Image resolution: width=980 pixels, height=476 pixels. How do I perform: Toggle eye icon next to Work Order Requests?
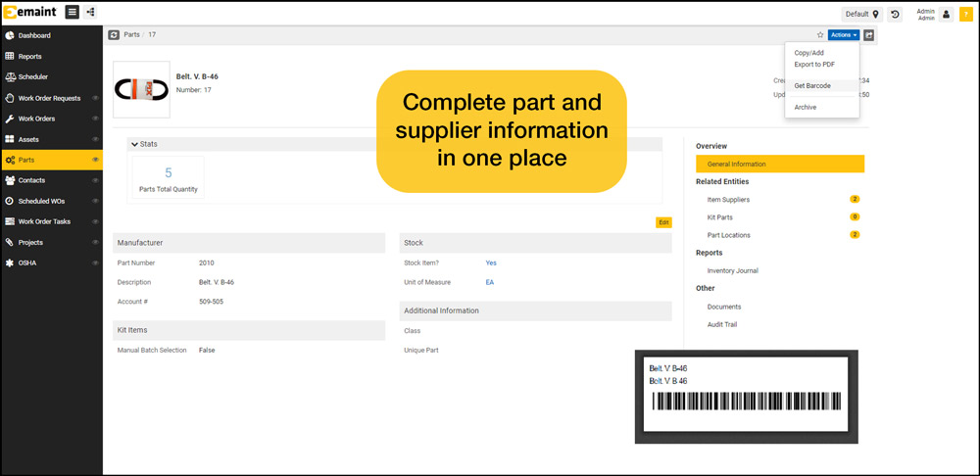(95, 98)
